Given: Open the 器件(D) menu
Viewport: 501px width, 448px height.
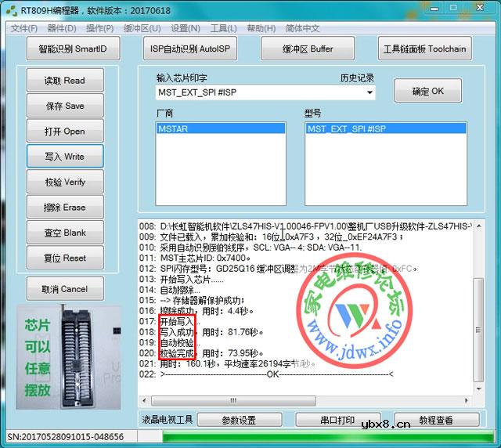Looking at the screenshot, I should tap(62, 28).
